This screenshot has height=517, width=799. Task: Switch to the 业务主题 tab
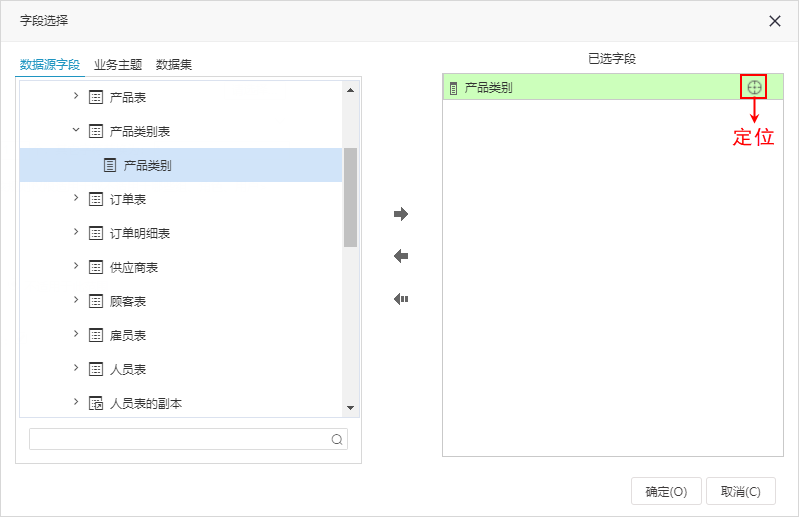118,65
